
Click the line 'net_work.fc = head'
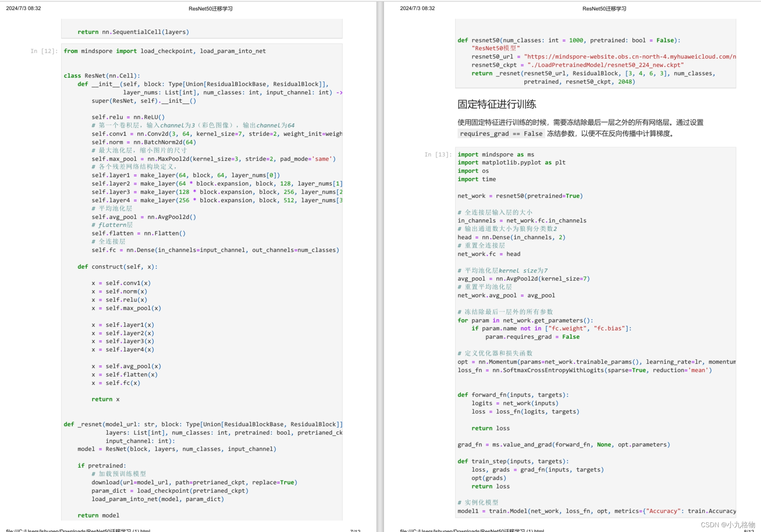click(489, 254)
